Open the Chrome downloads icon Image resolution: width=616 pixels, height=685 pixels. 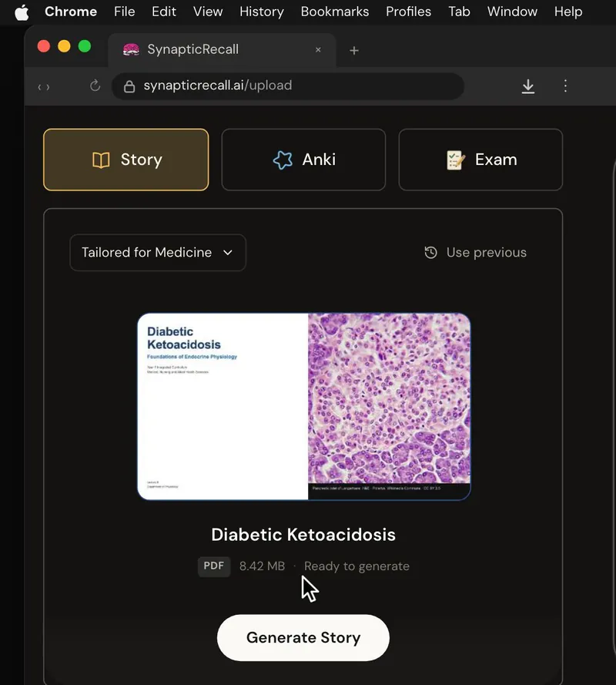pos(528,86)
